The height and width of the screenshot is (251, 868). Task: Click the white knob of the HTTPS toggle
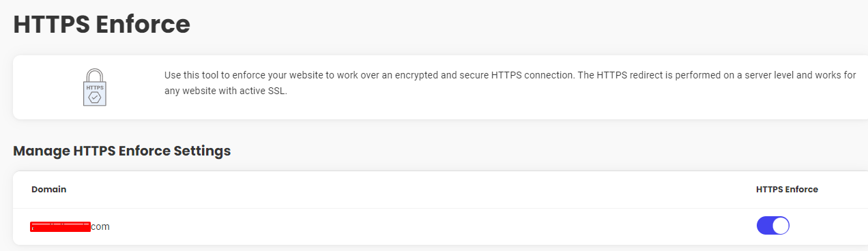pos(781,226)
